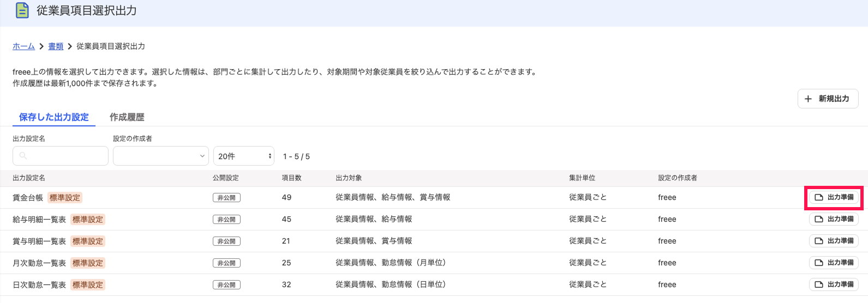The image size is (868, 303).
Task: Select the 日次勤怠一覧表 setting name
Action: pos(39,285)
